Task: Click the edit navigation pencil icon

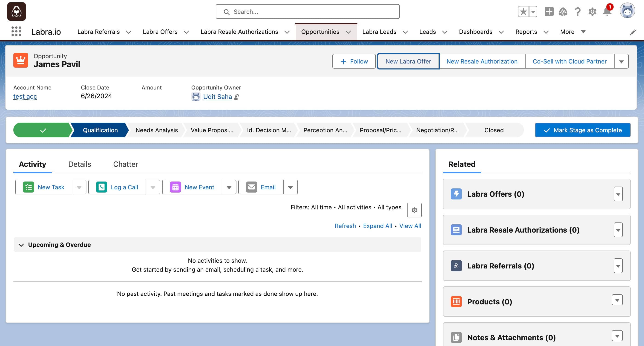Action: point(633,32)
